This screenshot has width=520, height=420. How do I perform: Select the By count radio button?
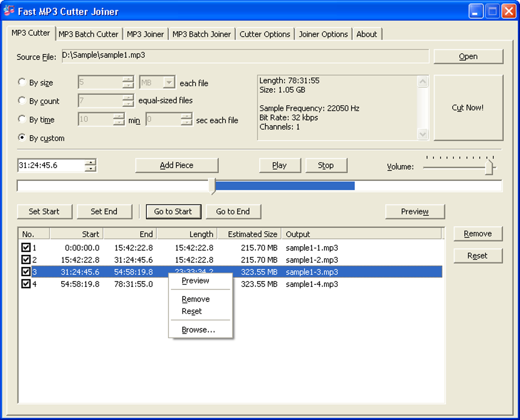coord(22,100)
